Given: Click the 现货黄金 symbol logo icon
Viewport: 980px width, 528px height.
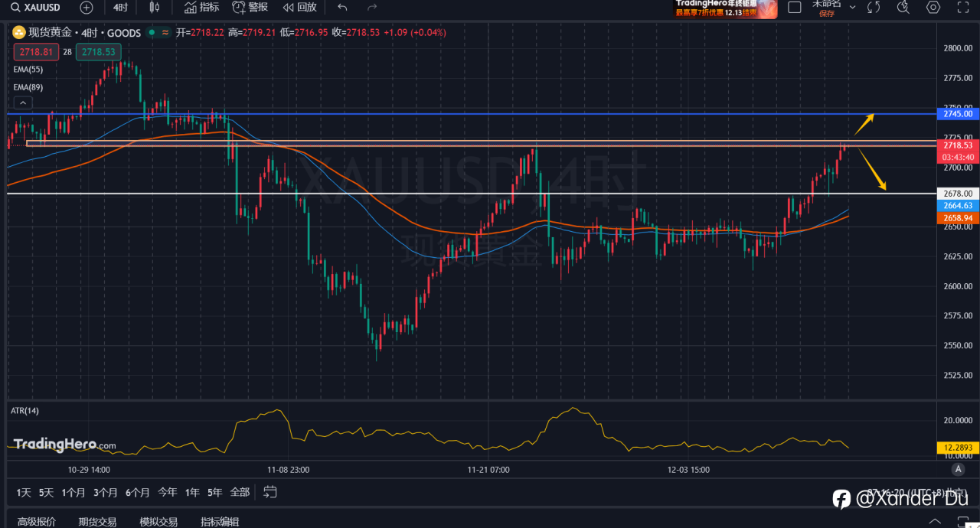Looking at the screenshot, I should pyautogui.click(x=18, y=33).
